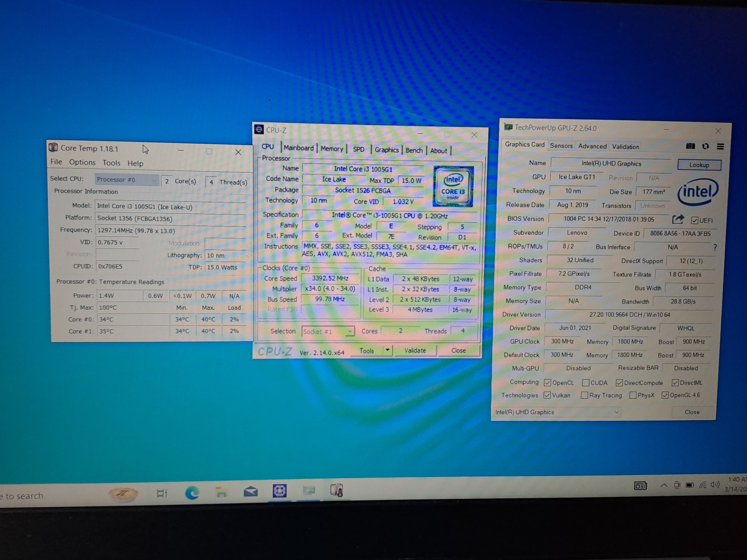Viewport: 747px width, 560px height.
Task: Select the CPU tab in CPU-Z
Action: pyautogui.click(x=267, y=147)
